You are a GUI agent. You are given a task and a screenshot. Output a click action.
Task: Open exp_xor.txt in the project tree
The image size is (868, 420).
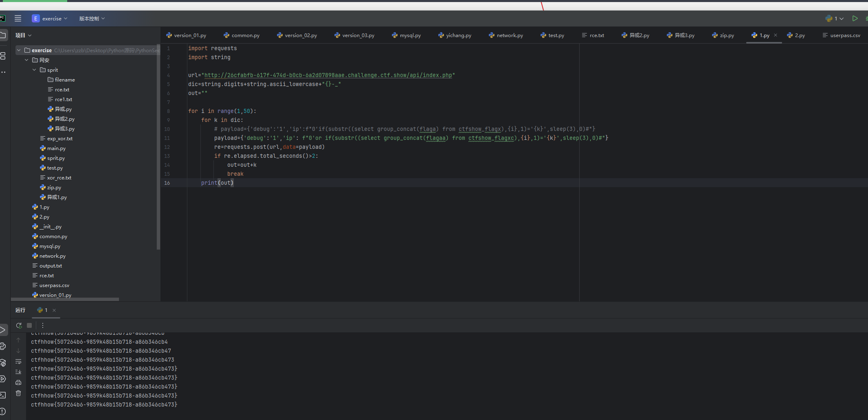tap(56, 138)
